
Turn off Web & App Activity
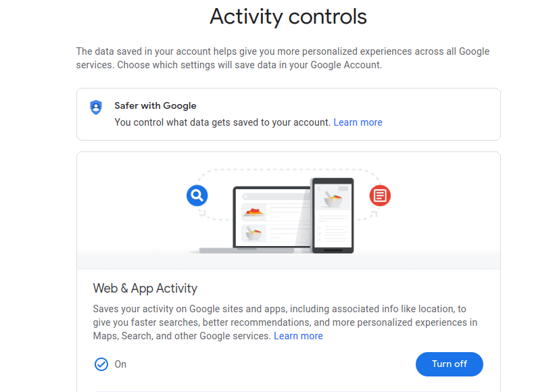[449, 364]
